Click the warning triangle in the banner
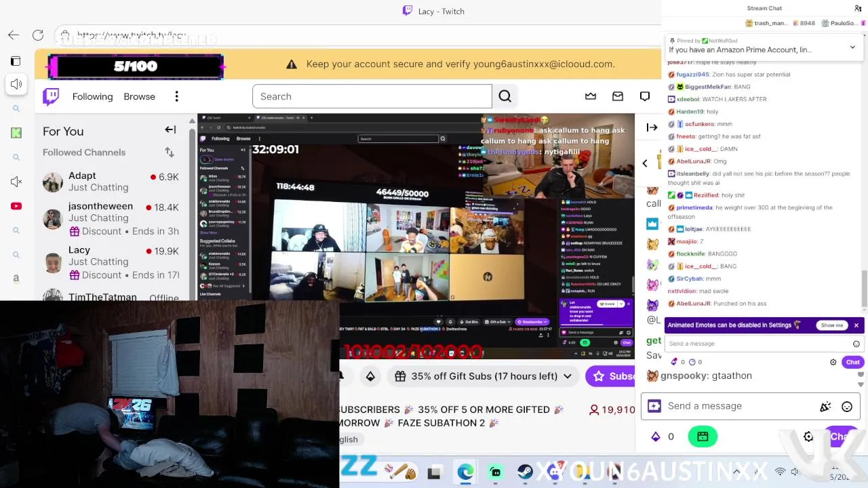This screenshot has height=488, width=868. [x=292, y=64]
